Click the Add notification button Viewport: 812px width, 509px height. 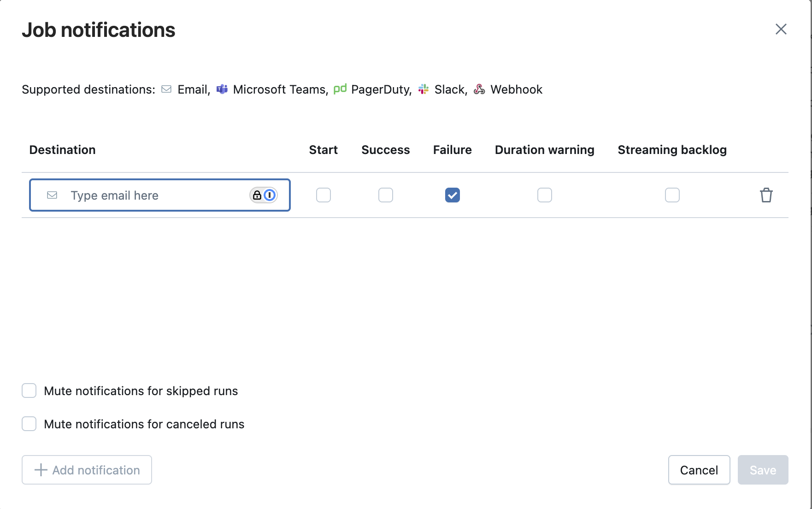pyautogui.click(x=86, y=470)
